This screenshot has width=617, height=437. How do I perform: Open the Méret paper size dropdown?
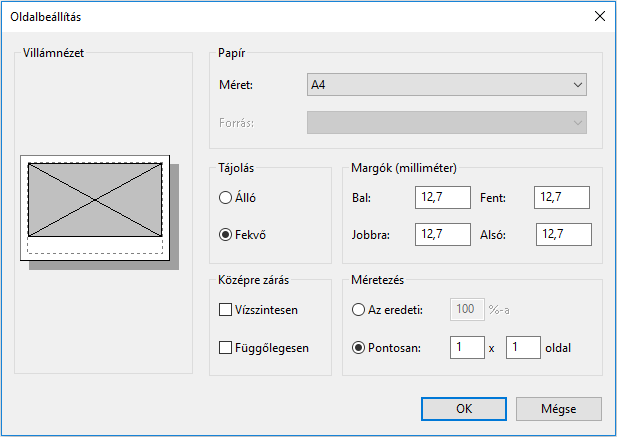(446, 85)
